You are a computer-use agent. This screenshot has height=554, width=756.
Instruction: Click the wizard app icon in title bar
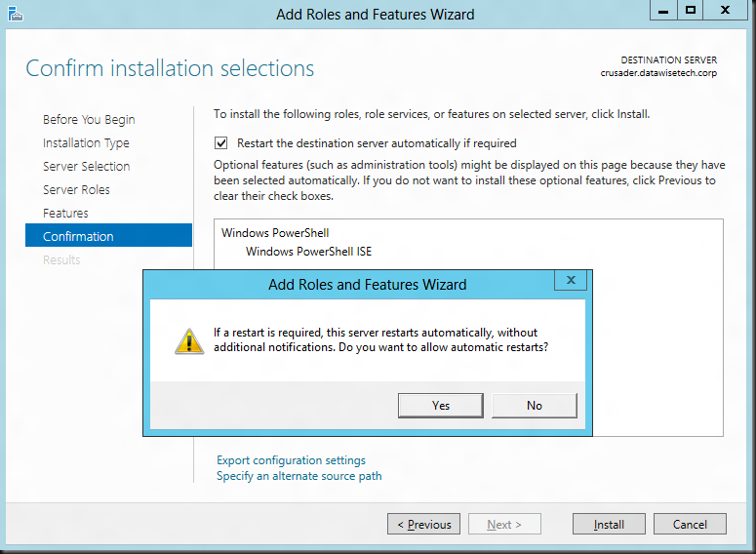click(16, 14)
